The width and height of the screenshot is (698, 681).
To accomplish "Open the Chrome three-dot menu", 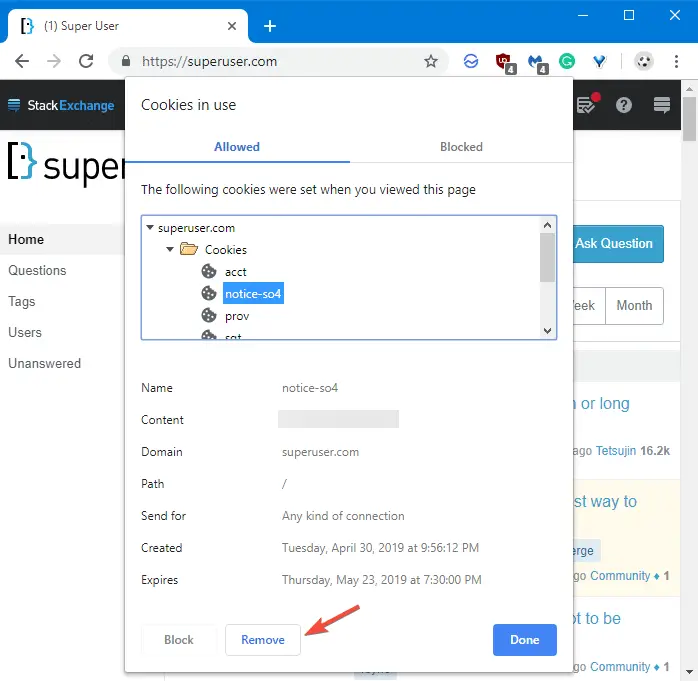I will click(676, 61).
